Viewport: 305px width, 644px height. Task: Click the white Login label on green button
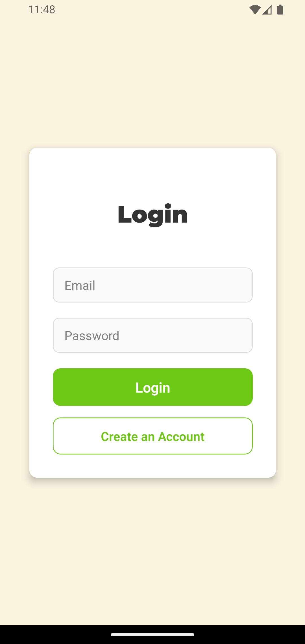click(153, 388)
